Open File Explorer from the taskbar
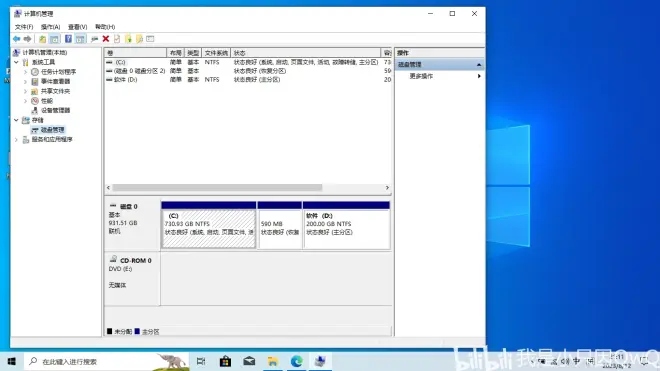This screenshot has width=660, height=371. tap(273, 361)
